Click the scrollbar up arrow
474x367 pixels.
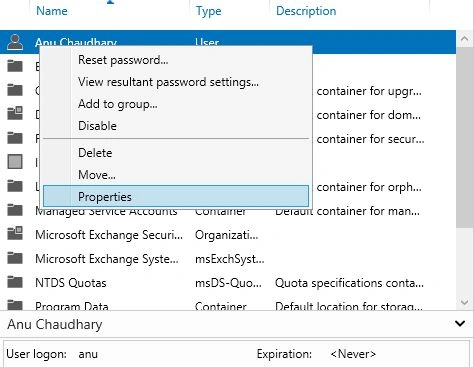(464, 39)
